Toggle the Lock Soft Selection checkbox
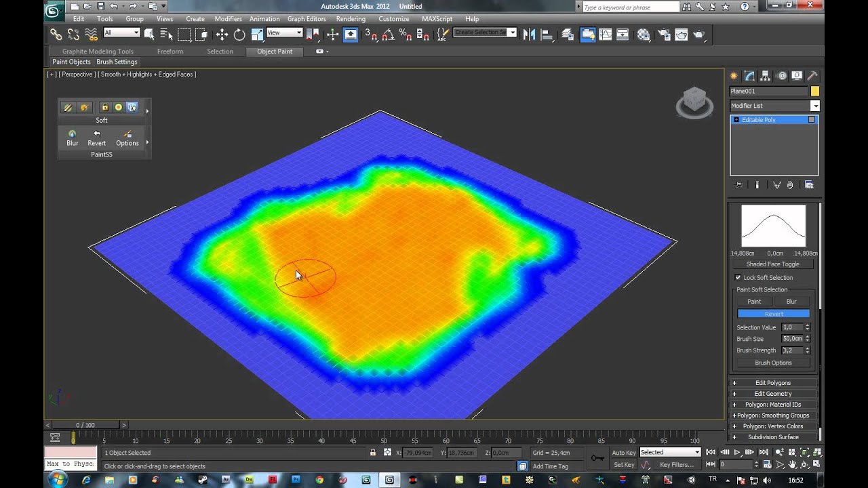Image resolution: width=868 pixels, height=488 pixels. tap(738, 277)
